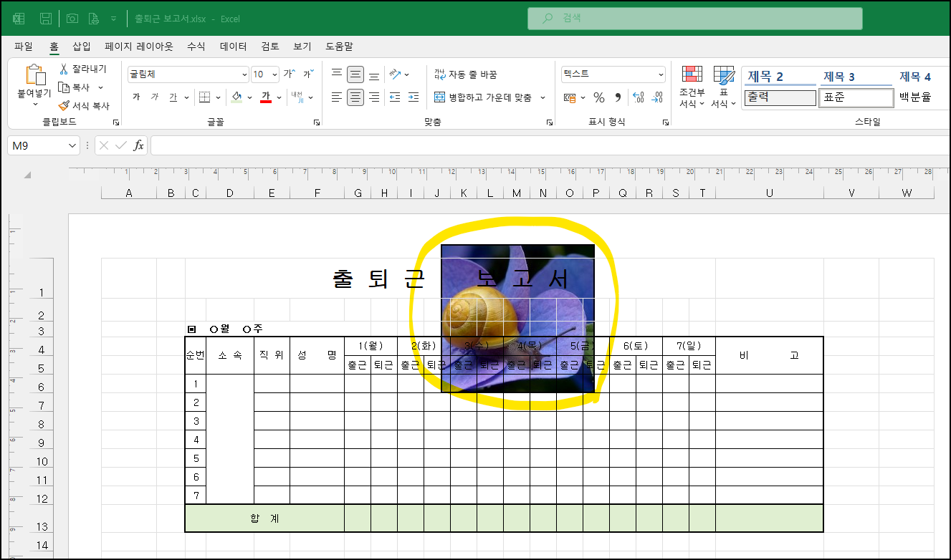Apply the 제목 2 cell style
The image size is (951, 560).
click(x=780, y=77)
